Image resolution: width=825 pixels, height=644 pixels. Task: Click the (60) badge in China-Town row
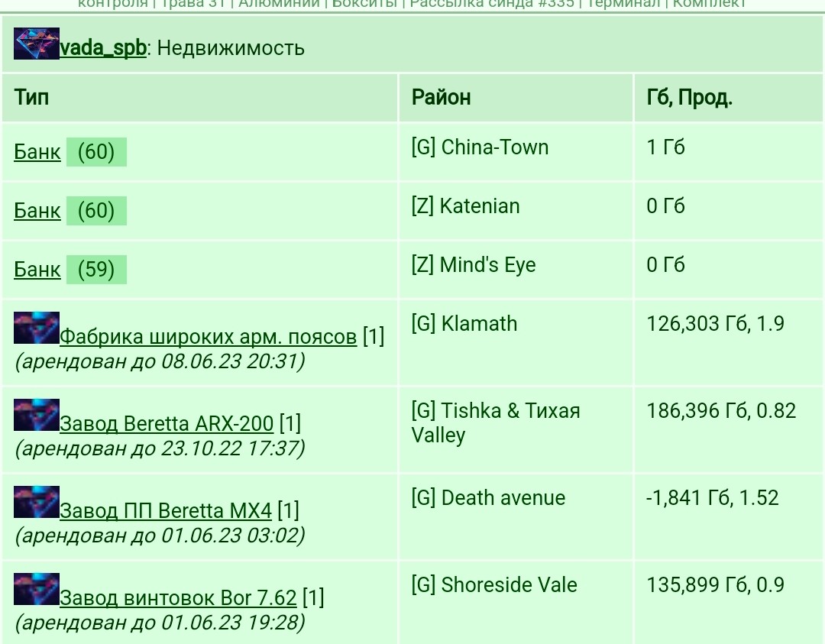(x=96, y=152)
